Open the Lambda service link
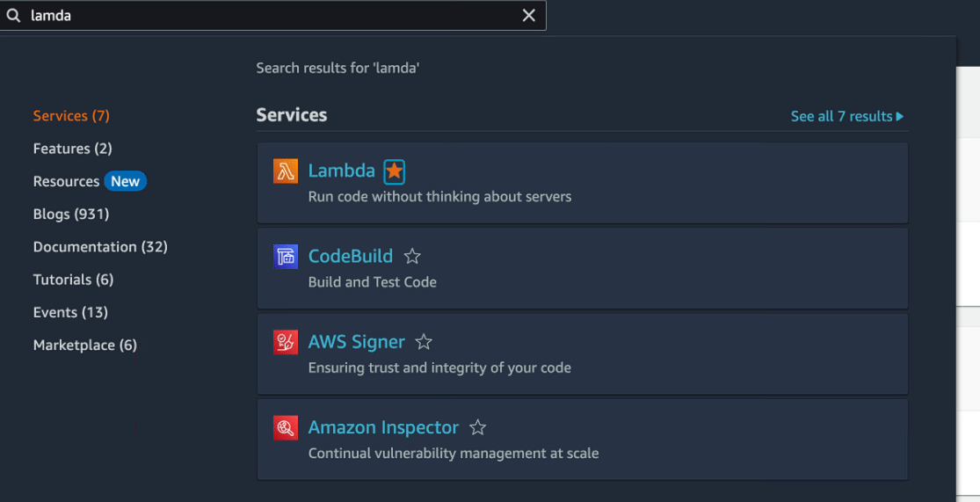980x502 pixels. coord(341,171)
